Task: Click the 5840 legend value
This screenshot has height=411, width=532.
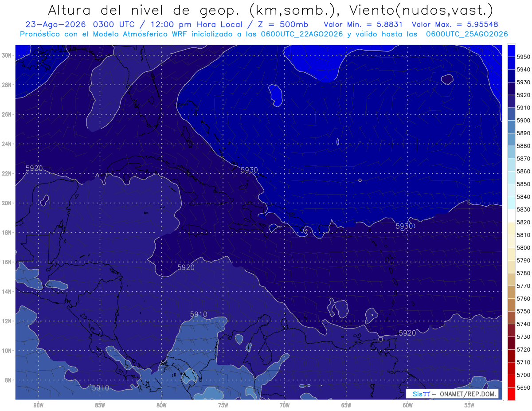Action: (523, 196)
